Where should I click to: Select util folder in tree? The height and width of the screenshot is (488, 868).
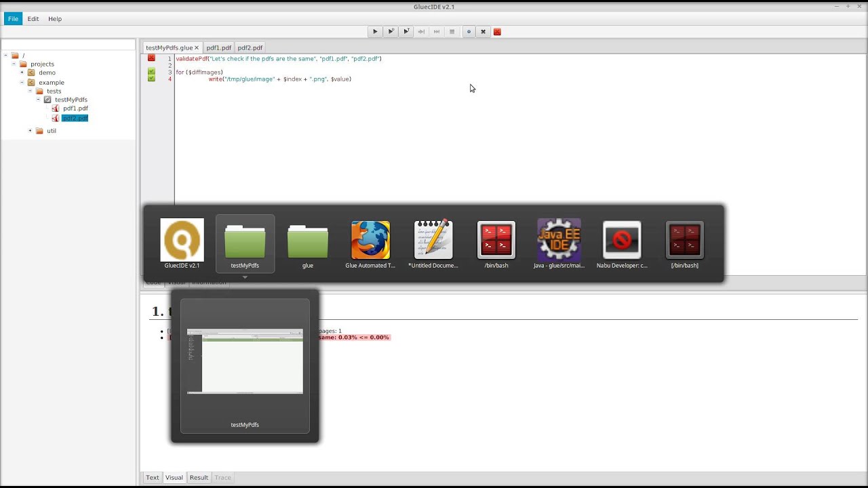pos(52,131)
